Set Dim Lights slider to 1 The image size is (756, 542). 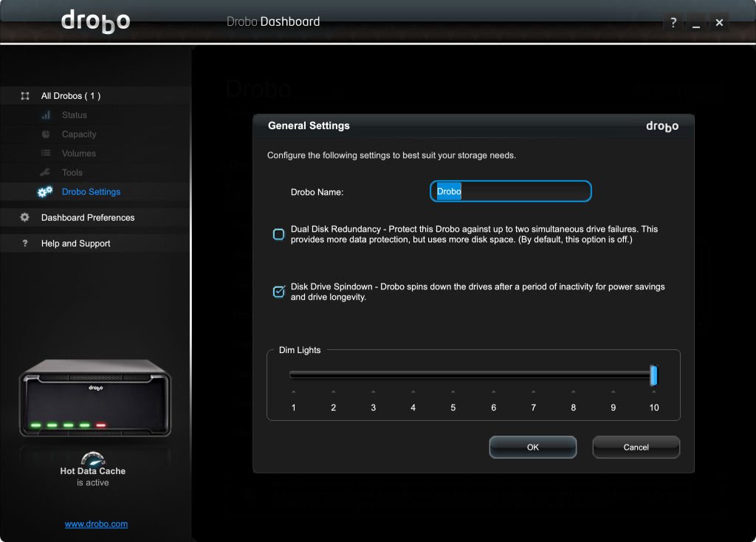click(294, 375)
